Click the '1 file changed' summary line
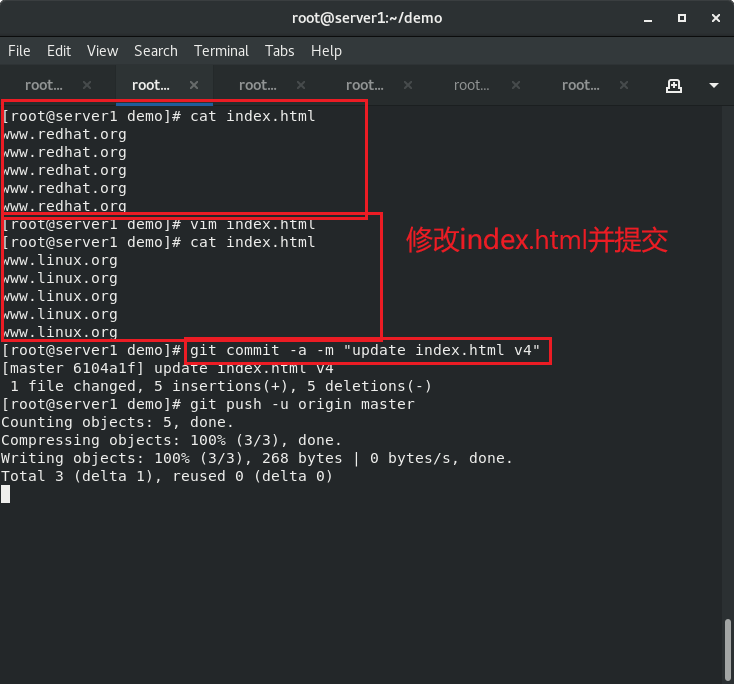734x684 pixels. pyautogui.click(x=220, y=387)
